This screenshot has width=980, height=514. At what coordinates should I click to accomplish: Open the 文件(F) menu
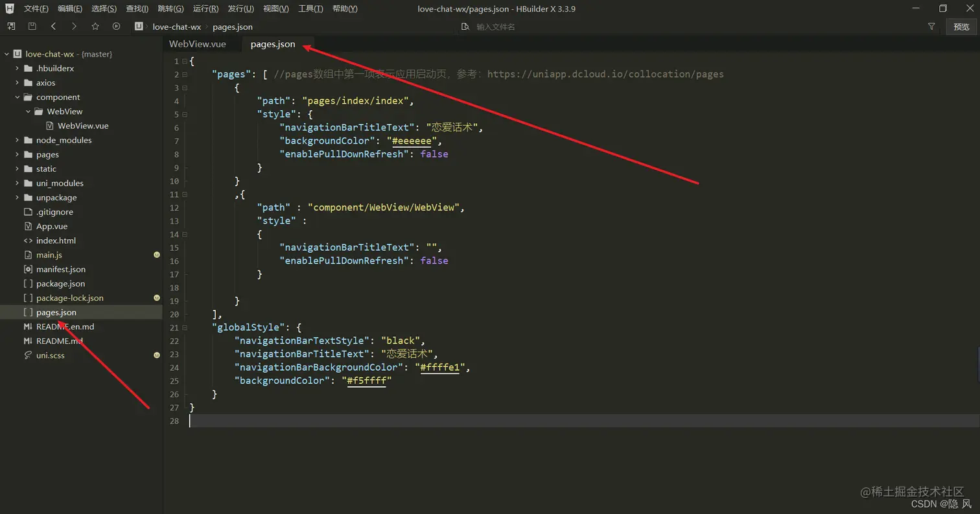[x=36, y=8]
